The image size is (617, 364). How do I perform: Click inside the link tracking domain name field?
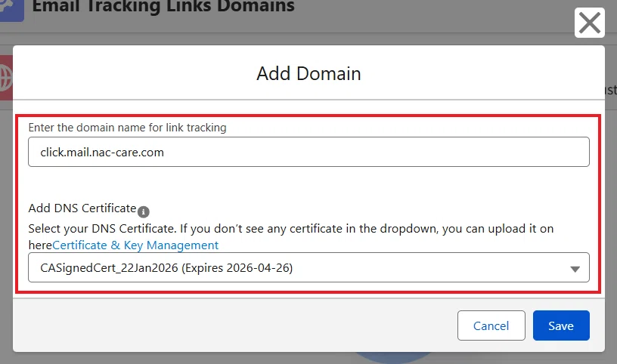[x=308, y=152]
